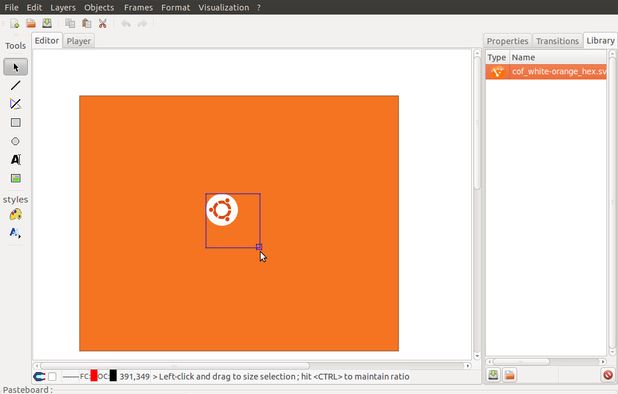
Task: Switch to the Properties tab
Action: tap(507, 41)
